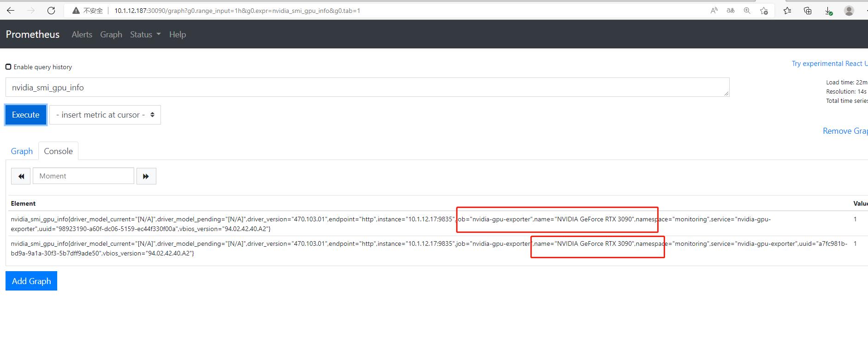Step the moment backward with the rewind button
Image resolution: width=868 pixels, height=356 pixels.
click(x=21, y=176)
